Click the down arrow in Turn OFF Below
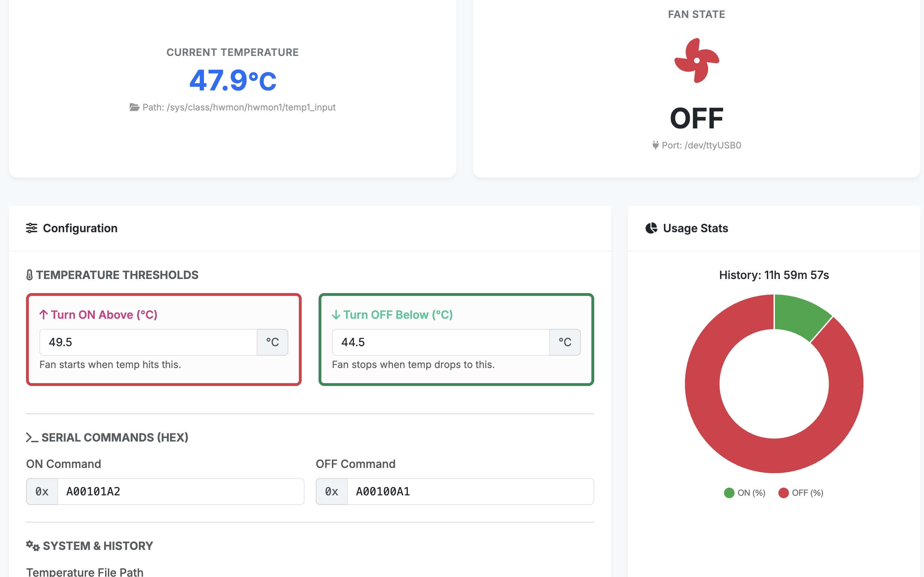 [336, 315]
